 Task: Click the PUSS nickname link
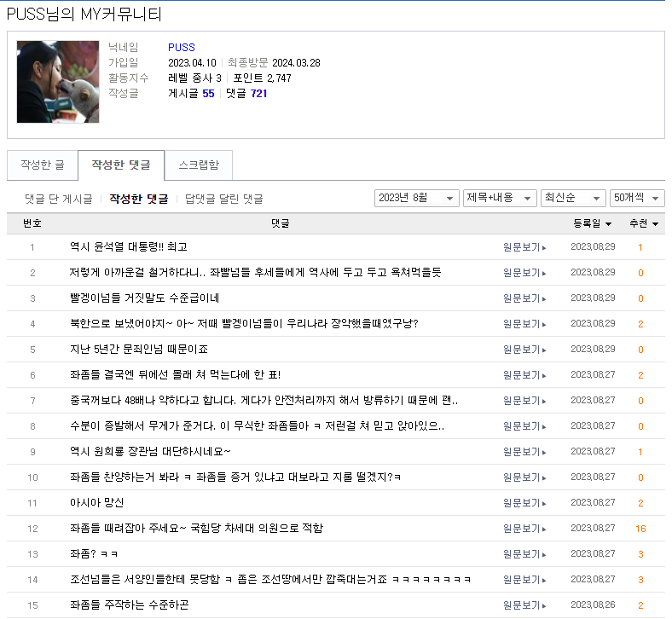(182, 48)
